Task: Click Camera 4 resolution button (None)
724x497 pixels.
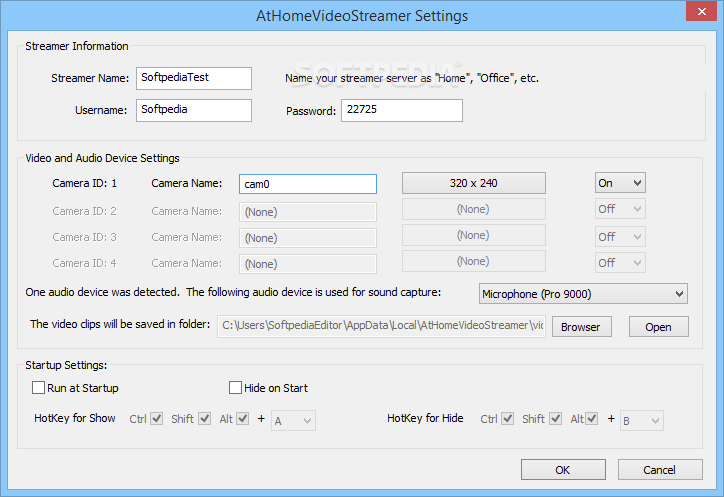Action: (474, 261)
